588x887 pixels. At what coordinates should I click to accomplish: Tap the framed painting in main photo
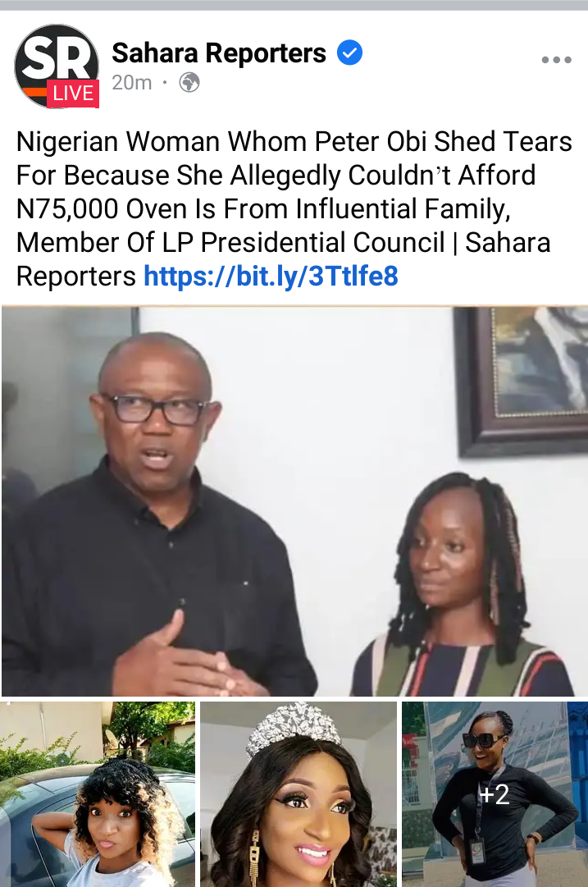pos(522,380)
